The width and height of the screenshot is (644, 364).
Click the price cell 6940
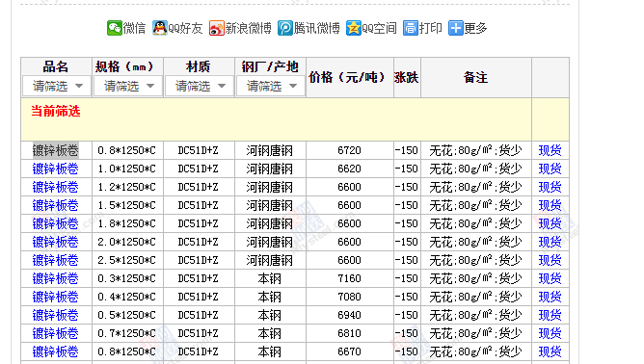(x=350, y=315)
